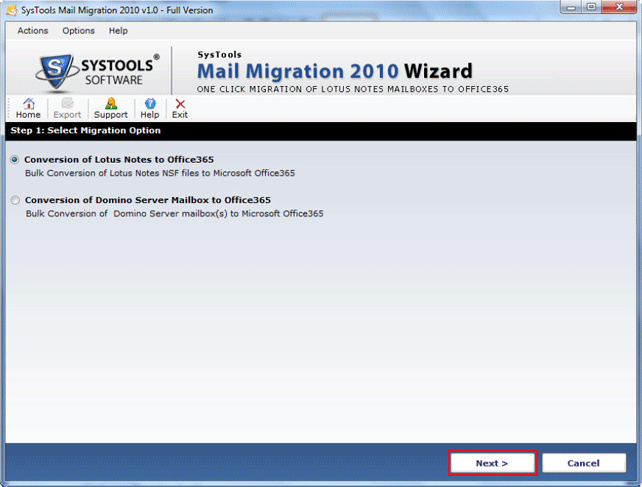Minimize the Mail Migration window

point(571,7)
